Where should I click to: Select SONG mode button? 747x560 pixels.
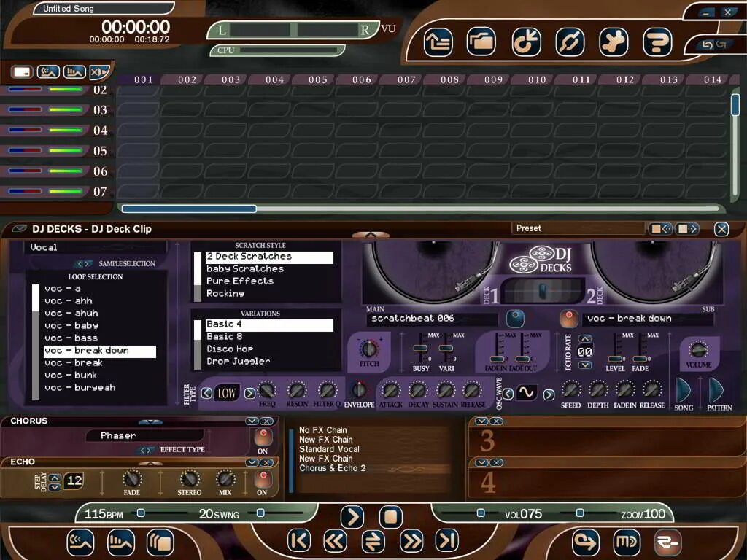(x=684, y=391)
